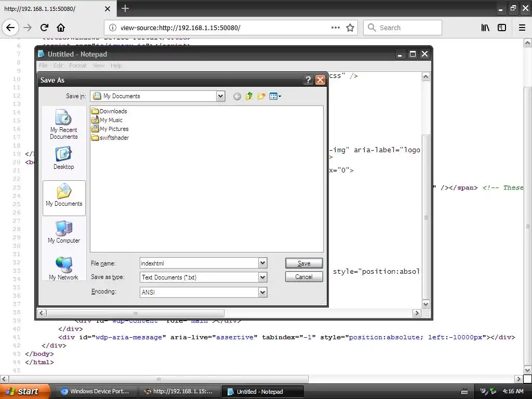
Task: Show site information icon in address bar
Action: (x=113, y=28)
